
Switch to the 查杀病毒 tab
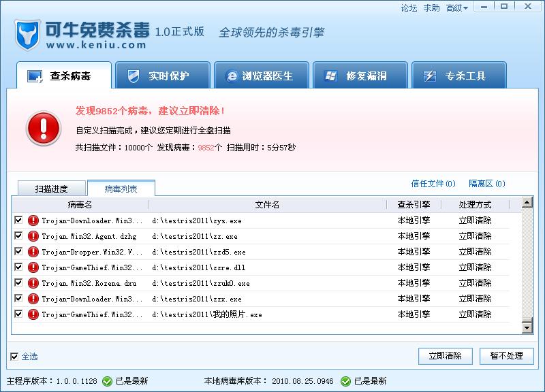click(x=64, y=76)
